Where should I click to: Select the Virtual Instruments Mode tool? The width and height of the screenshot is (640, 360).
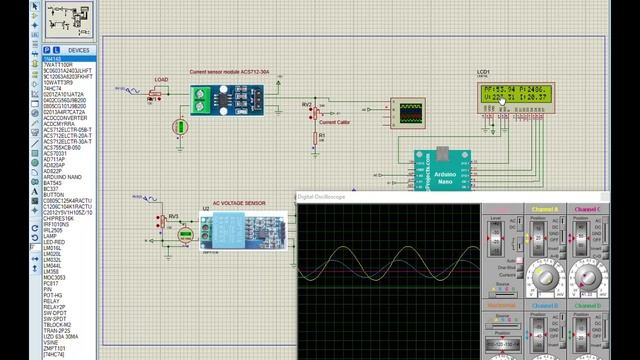pos(35,133)
